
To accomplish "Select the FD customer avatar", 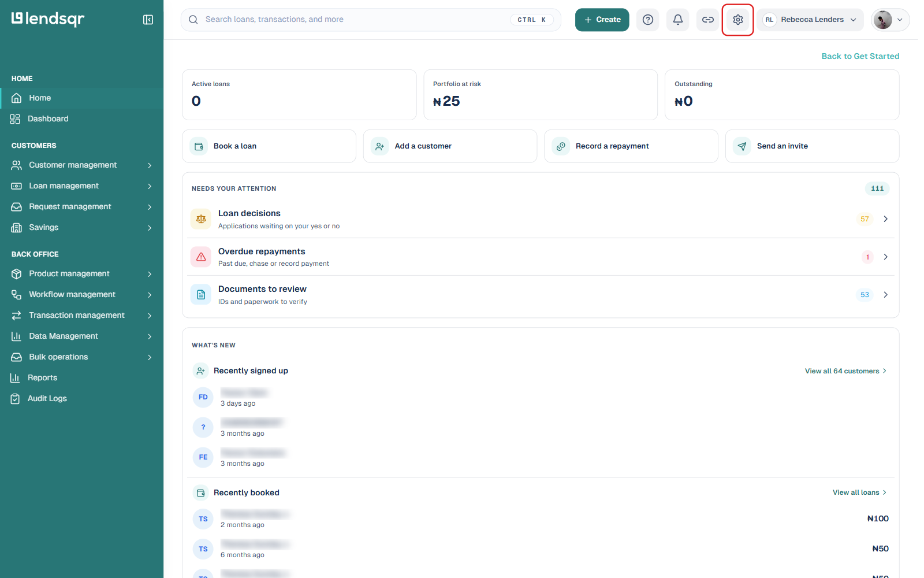I will tap(203, 397).
